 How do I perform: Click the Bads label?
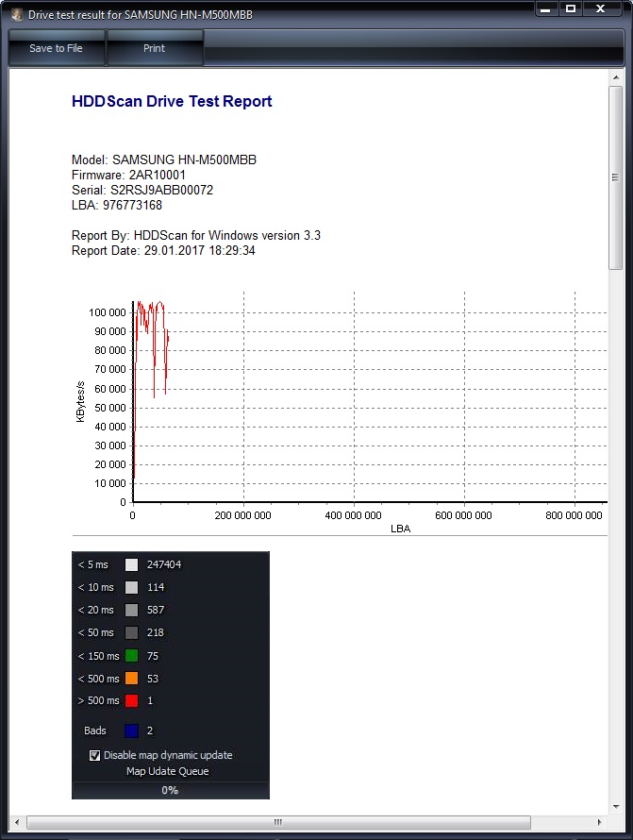pyautogui.click(x=94, y=731)
